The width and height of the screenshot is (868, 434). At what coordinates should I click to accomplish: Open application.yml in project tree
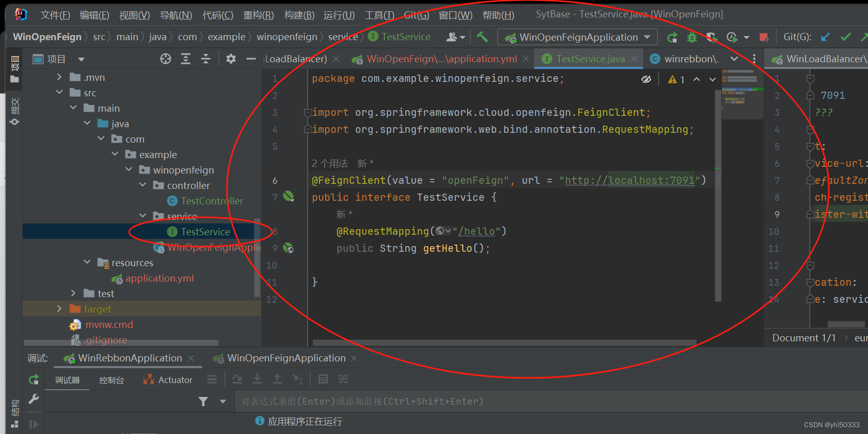point(160,278)
